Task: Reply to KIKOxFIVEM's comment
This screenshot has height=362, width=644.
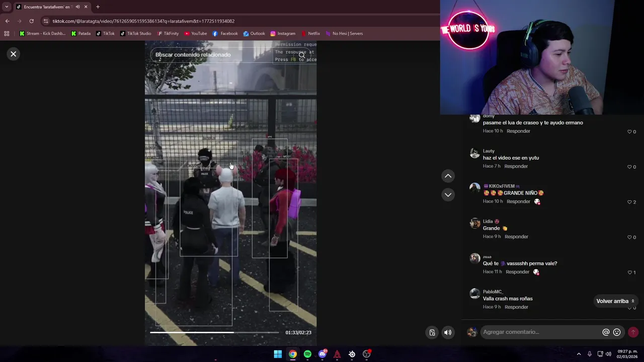Action: [x=518, y=202]
